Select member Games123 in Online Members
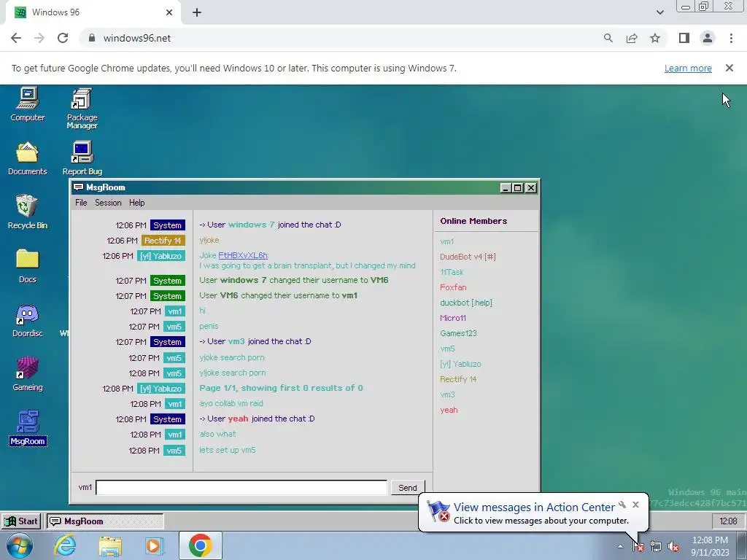Image resolution: width=747 pixels, height=560 pixels. (458, 332)
